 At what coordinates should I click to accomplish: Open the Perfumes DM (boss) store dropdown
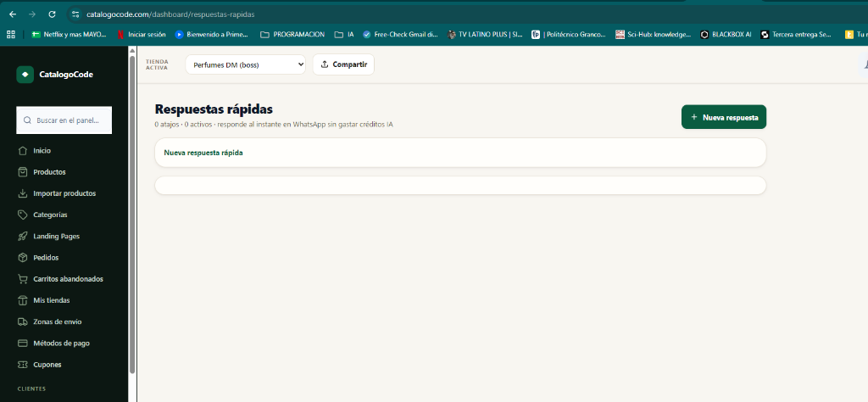click(245, 64)
